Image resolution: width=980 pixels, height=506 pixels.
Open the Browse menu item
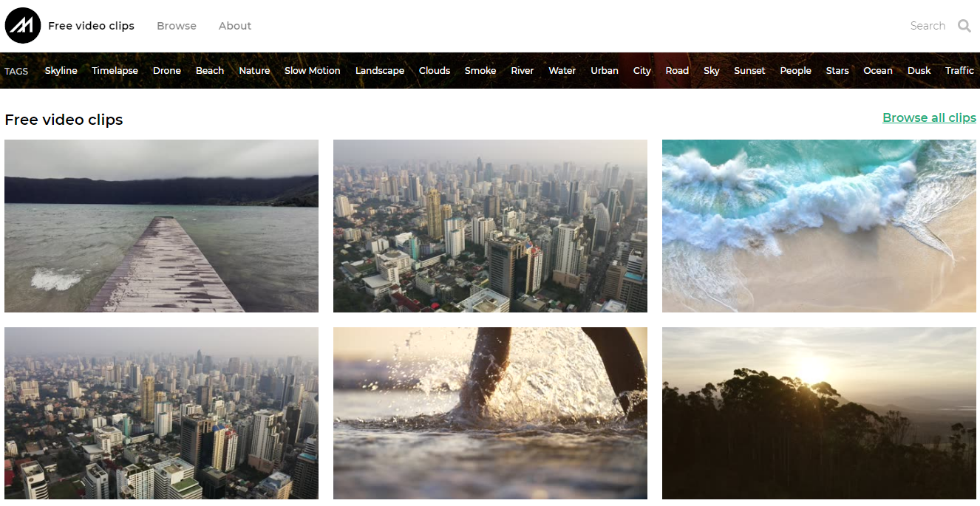click(177, 26)
